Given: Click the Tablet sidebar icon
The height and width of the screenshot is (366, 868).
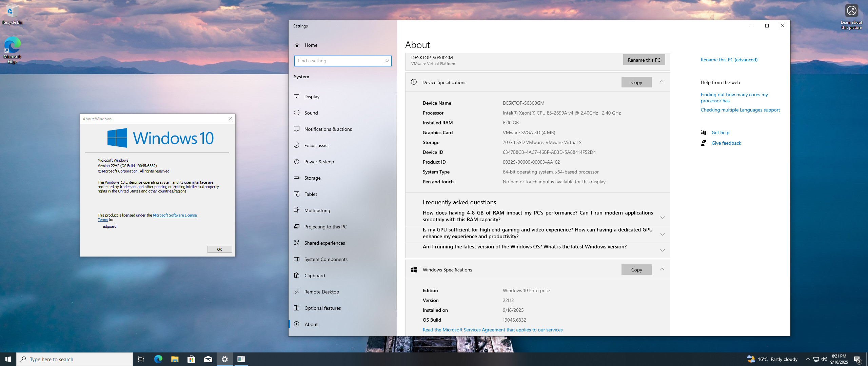Looking at the screenshot, I should [x=297, y=194].
